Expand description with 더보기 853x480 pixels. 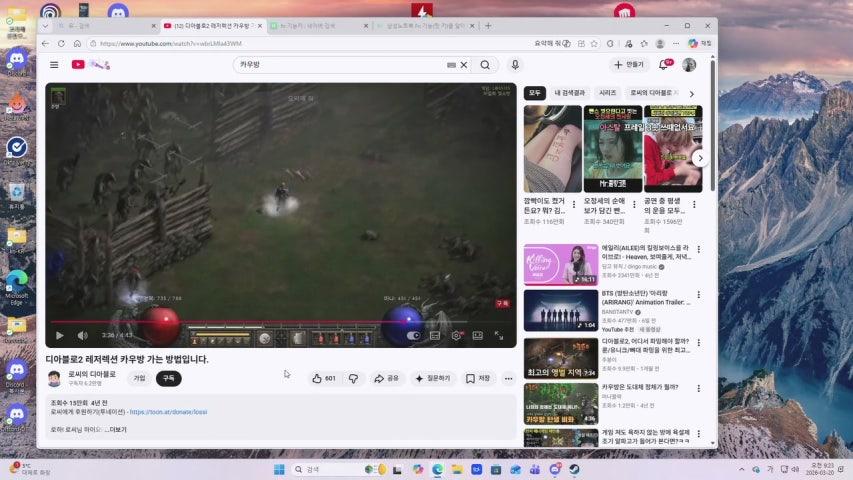(117, 430)
